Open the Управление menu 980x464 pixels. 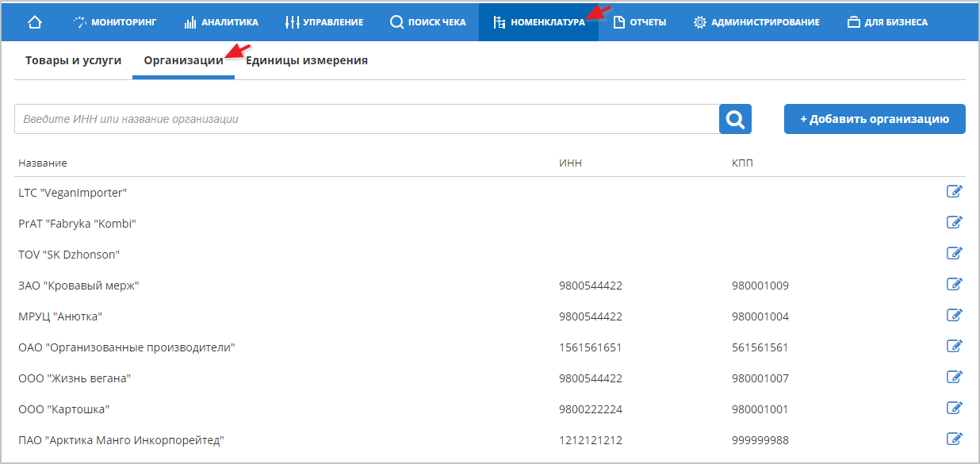pos(324,22)
